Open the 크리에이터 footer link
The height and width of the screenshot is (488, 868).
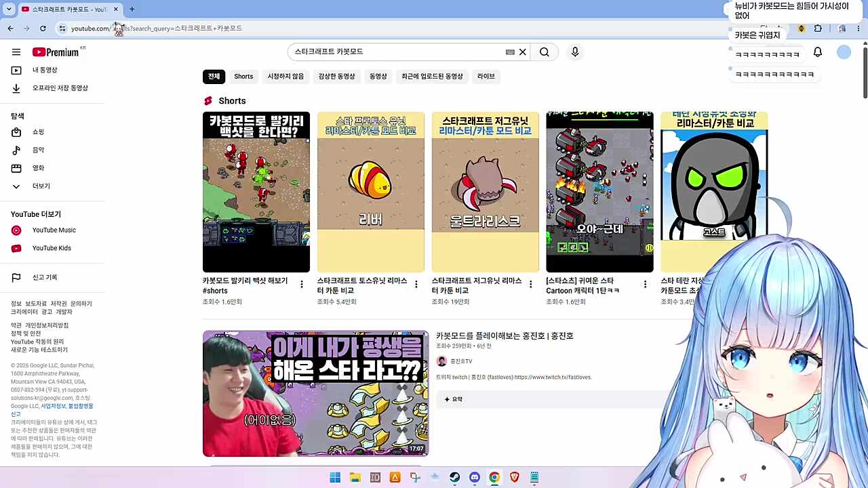[x=24, y=312]
